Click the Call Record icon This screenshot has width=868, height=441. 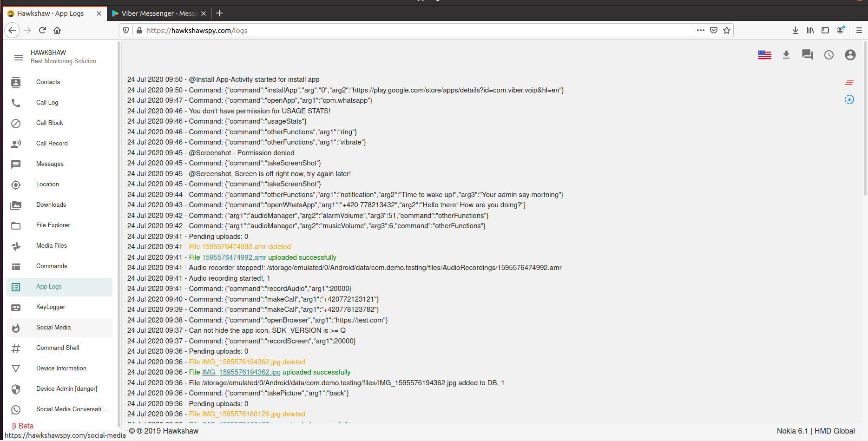pyautogui.click(x=16, y=144)
